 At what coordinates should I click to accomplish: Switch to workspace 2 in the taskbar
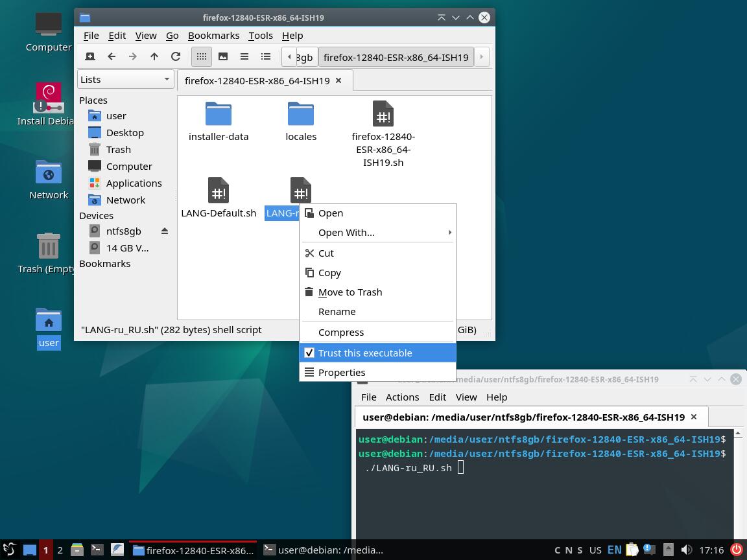(x=60, y=550)
